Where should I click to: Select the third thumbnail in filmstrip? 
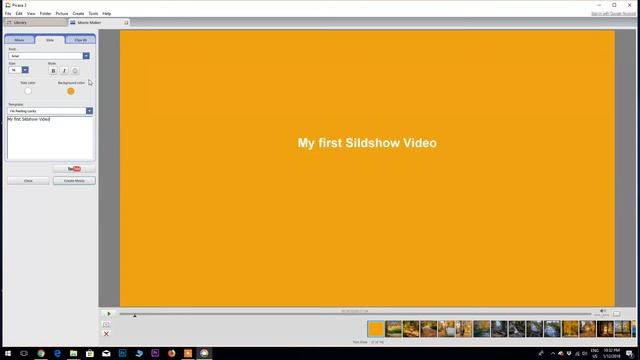pos(411,329)
